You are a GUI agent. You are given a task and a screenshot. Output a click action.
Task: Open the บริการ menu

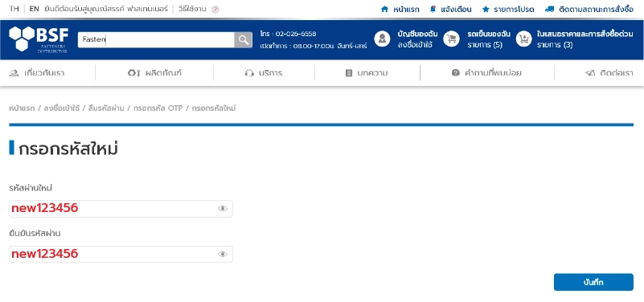tap(270, 73)
